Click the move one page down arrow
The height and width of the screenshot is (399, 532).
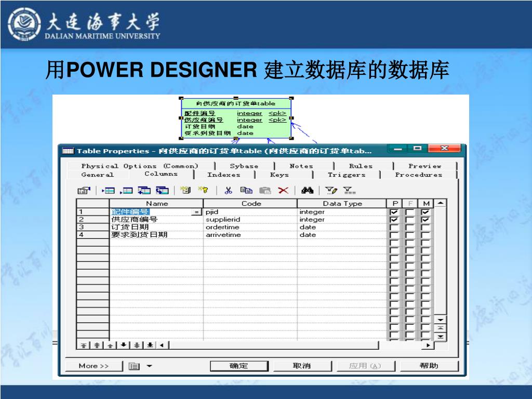coord(137,345)
